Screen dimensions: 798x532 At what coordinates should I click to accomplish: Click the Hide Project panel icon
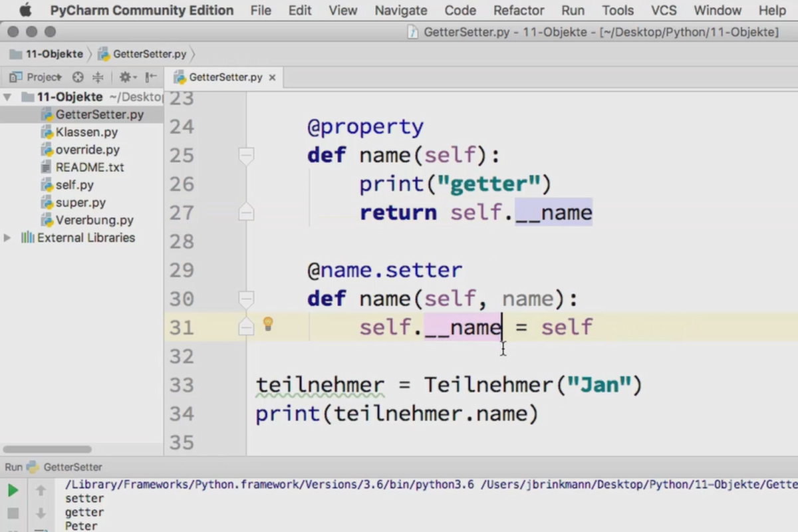click(x=151, y=77)
